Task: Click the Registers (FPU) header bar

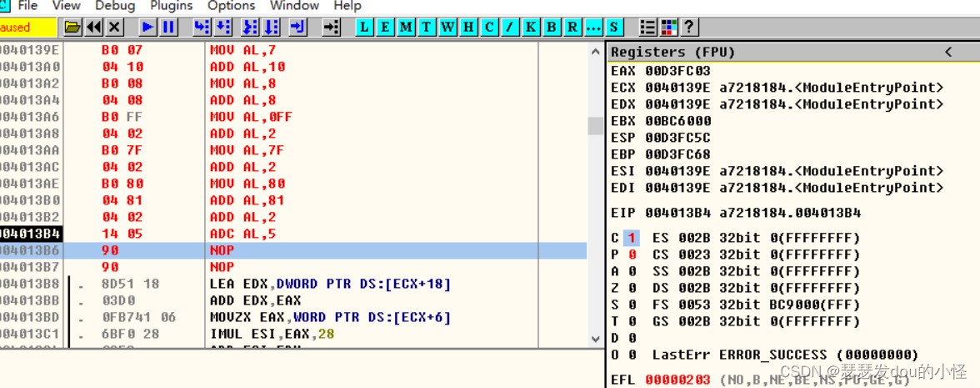Action: pos(793,52)
